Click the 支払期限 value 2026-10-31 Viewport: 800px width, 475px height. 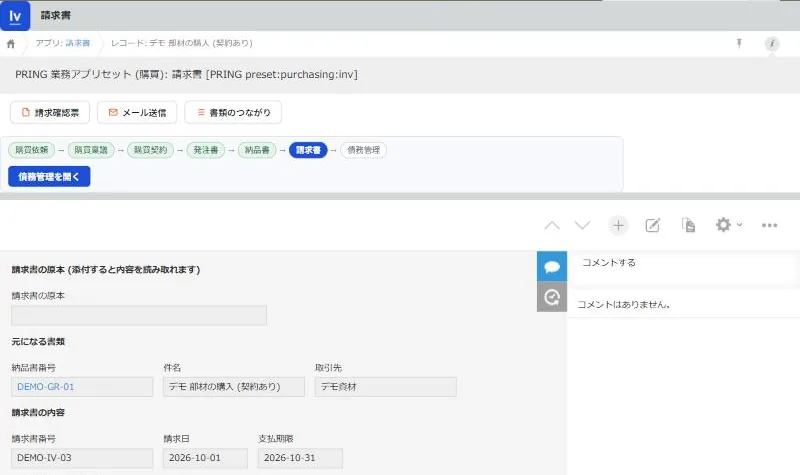[300, 458]
